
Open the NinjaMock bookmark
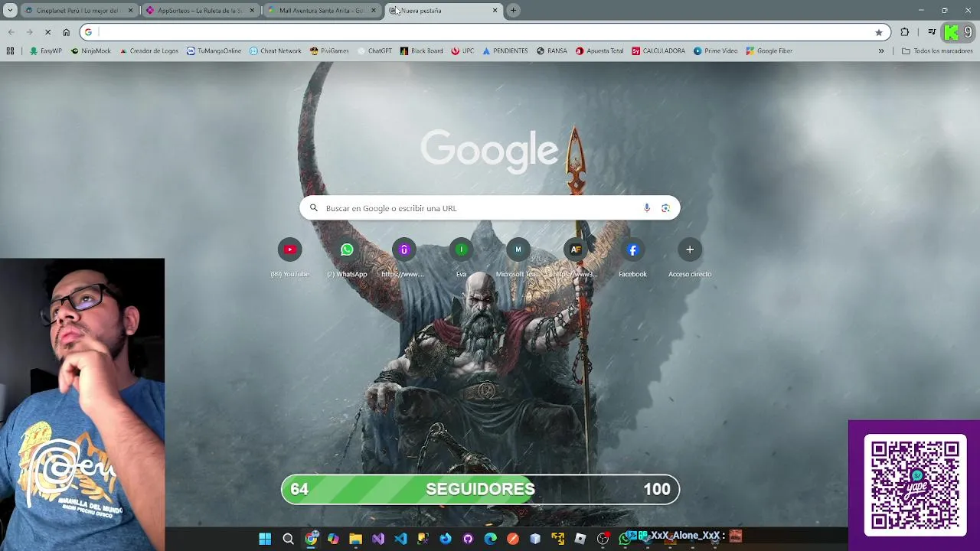pos(90,51)
